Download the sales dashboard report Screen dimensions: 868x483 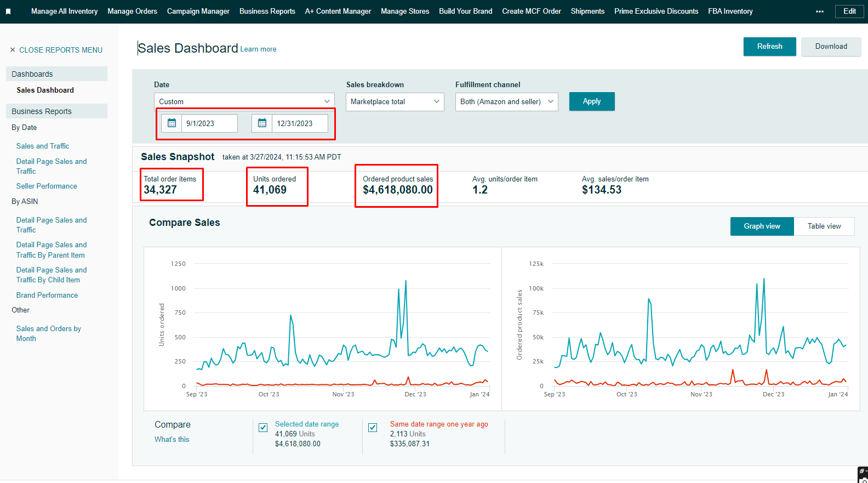point(831,47)
